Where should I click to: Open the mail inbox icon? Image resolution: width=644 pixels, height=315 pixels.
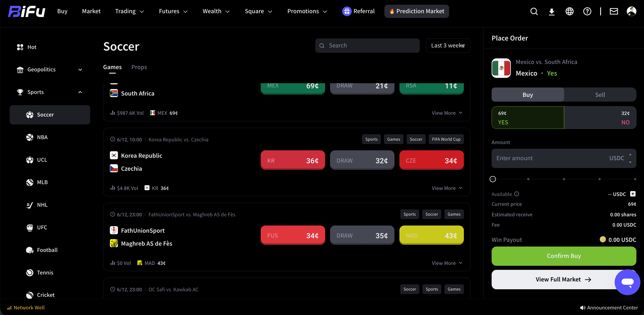click(x=614, y=11)
